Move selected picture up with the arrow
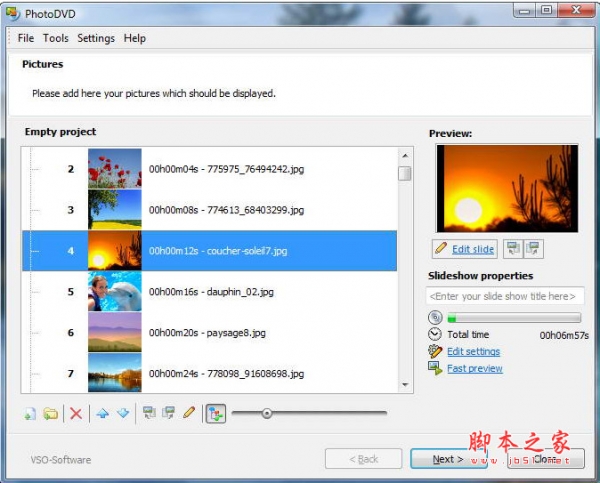600x483 pixels. [x=103, y=413]
